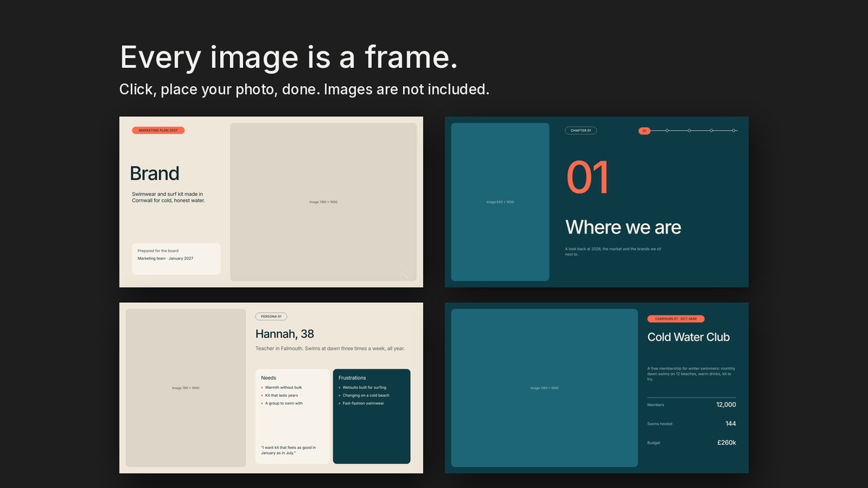The image size is (868, 488).
Task: Click the '144' swims hosted value
Action: point(731,424)
